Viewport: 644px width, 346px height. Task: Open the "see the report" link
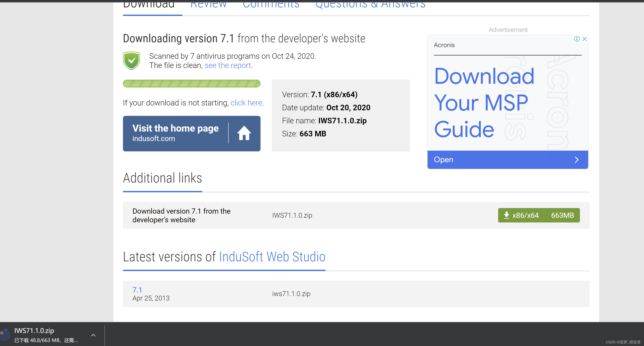click(x=228, y=65)
